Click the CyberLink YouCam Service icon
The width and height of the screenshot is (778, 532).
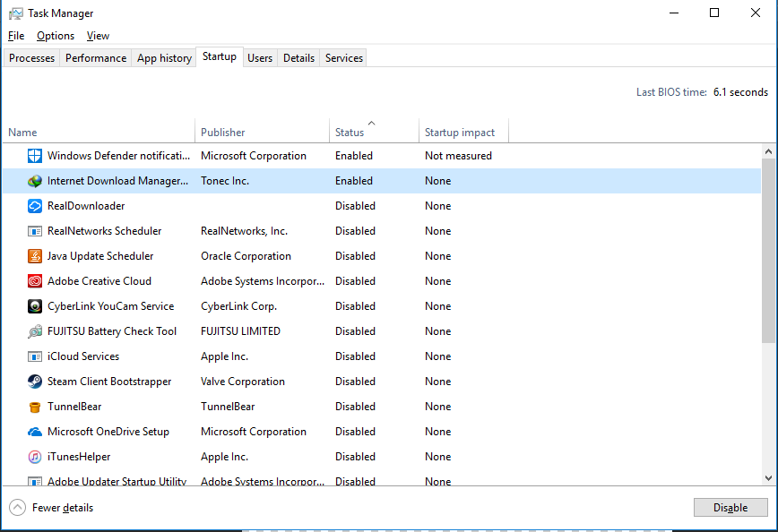coord(35,306)
